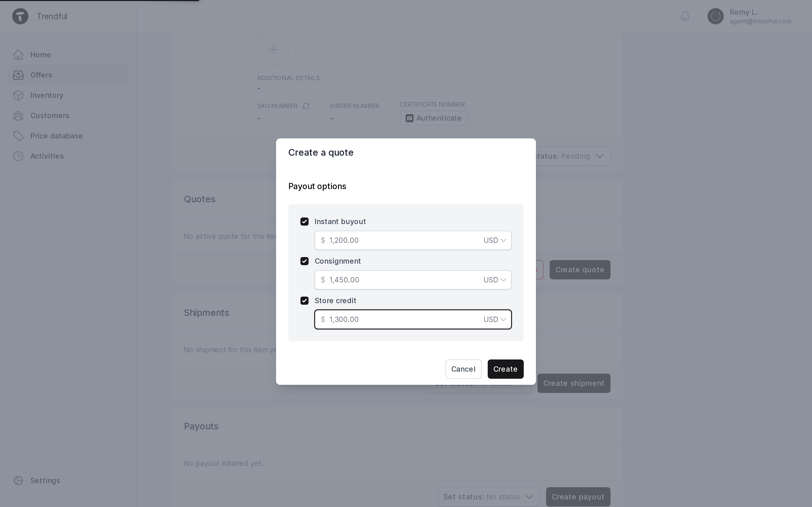The image size is (812, 507).
Task: Click the Customers people icon
Action: tap(18, 116)
